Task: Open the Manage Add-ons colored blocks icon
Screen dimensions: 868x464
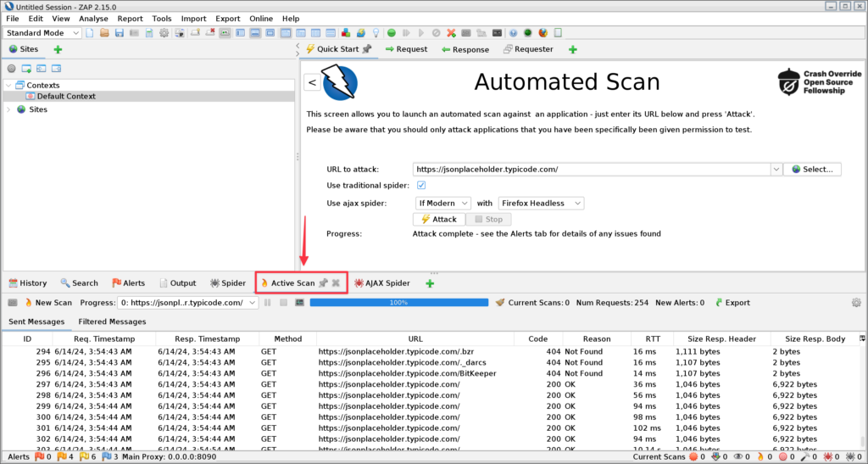Action: (346, 33)
